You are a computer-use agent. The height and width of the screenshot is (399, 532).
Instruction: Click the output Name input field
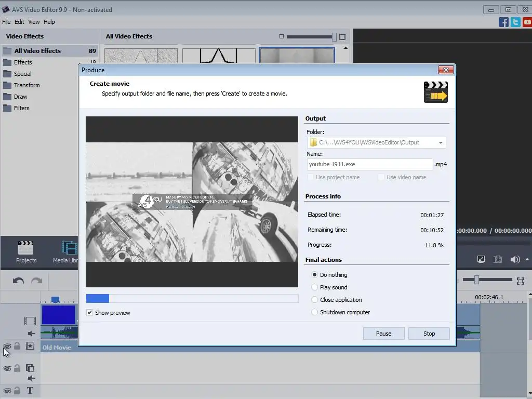[370, 164]
